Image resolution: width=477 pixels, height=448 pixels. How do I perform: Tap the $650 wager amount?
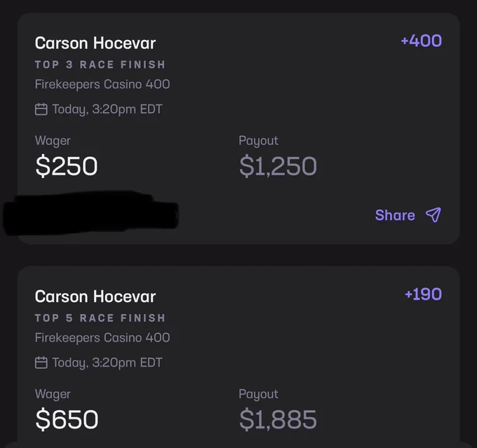[x=67, y=419]
